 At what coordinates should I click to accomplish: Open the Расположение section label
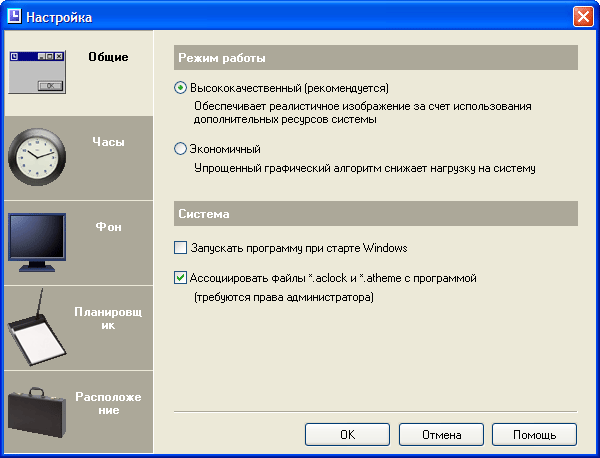tap(108, 403)
